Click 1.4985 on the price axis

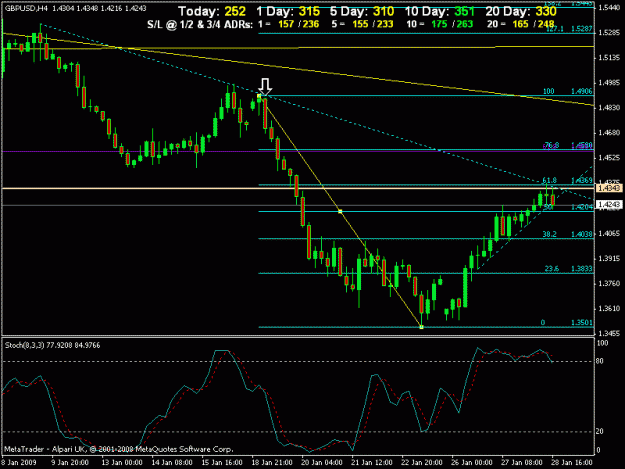[609, 83]
